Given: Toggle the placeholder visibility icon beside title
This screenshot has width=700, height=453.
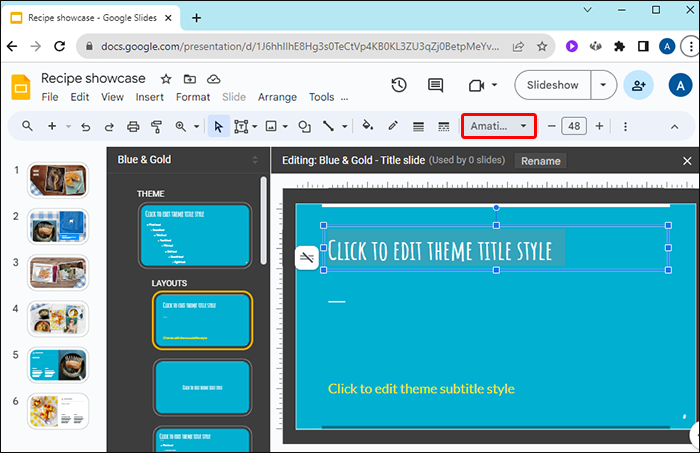Looking at the screenshot, I should tap(307, 258).
